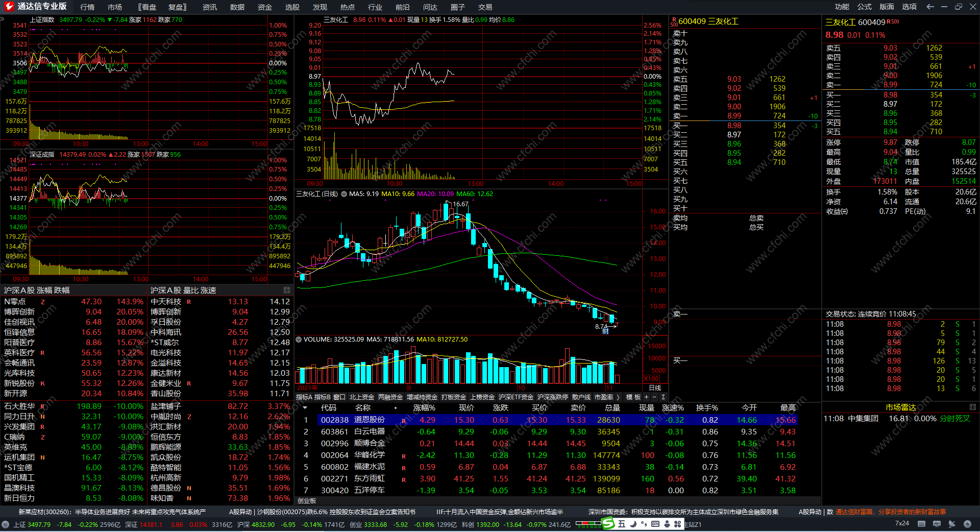The height and width of the screenshot is (532, 980).
Task: Select the 创业板 tab below the table
Action: pos(307,501)
